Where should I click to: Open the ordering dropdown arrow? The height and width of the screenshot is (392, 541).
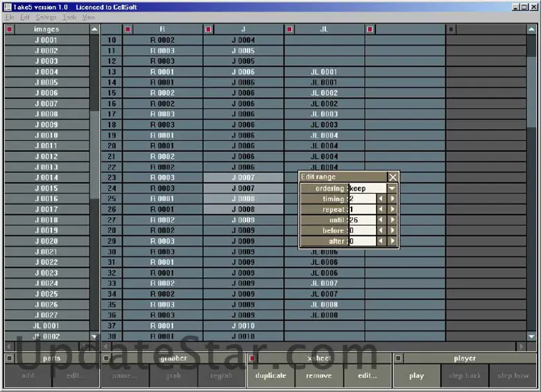pyautogui.click(x=392, y=189)
